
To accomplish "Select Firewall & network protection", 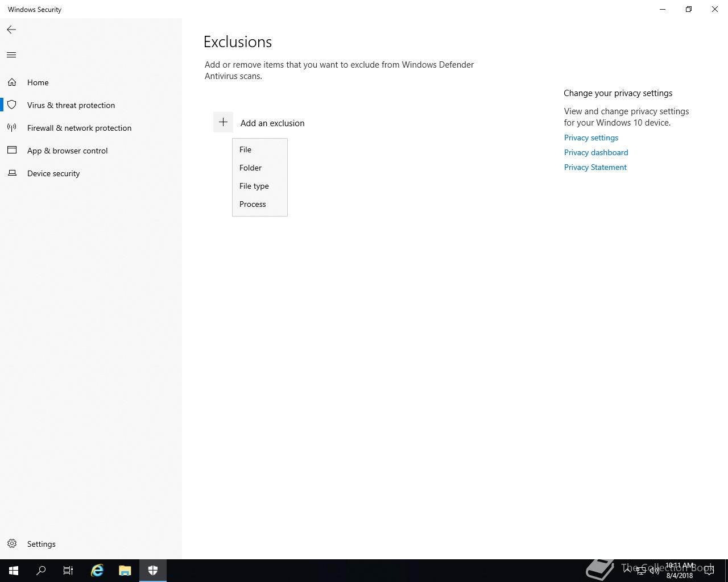I will (x=91, y=128).
